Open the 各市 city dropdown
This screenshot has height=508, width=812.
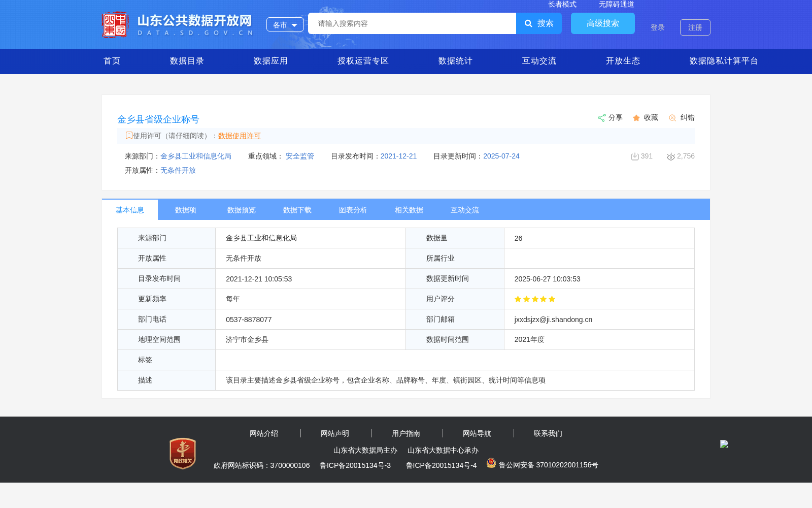[285, 24]
